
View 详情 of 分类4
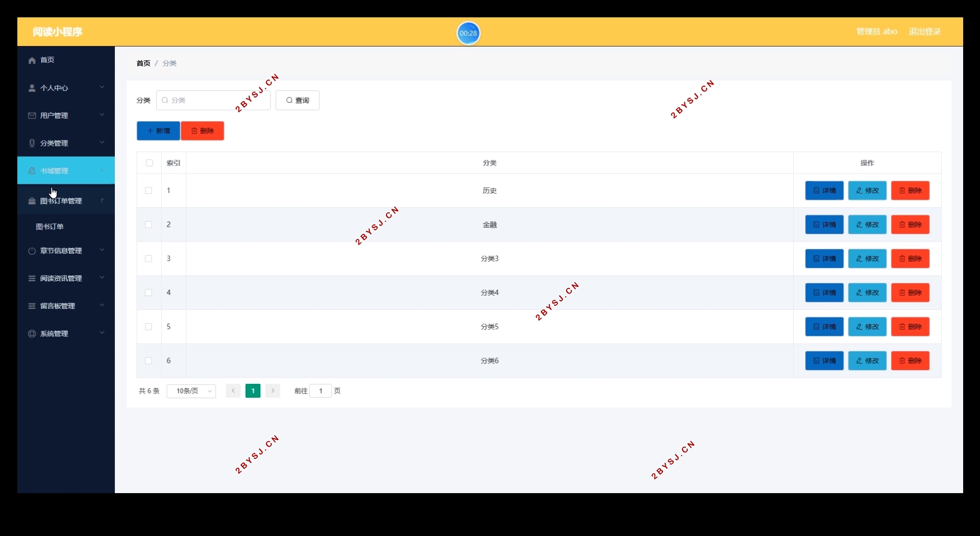[824, 293]
